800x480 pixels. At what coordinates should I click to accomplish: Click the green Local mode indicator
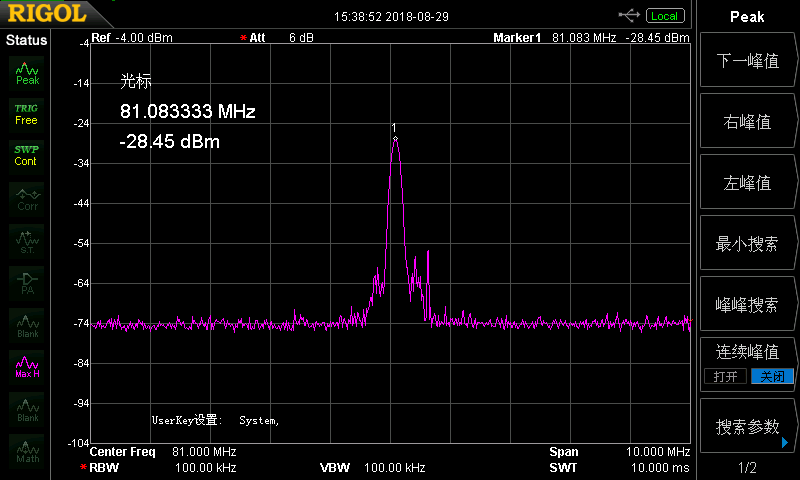pos(665,16)
